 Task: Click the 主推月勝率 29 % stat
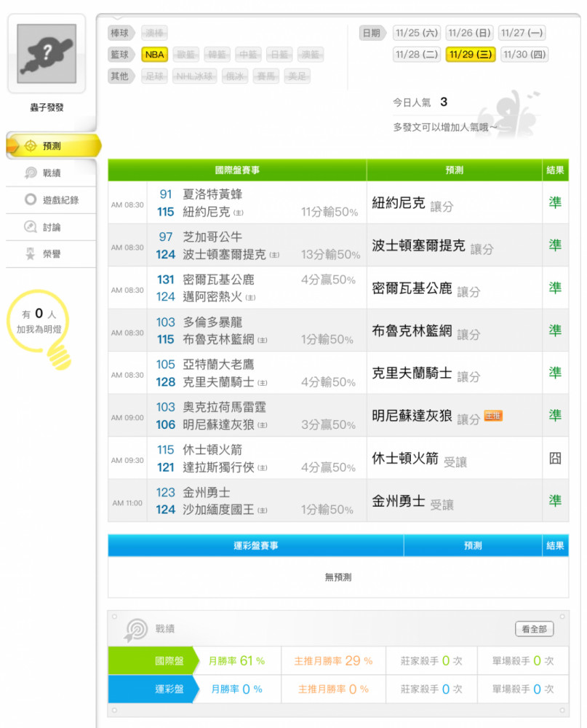click(333, 661)
